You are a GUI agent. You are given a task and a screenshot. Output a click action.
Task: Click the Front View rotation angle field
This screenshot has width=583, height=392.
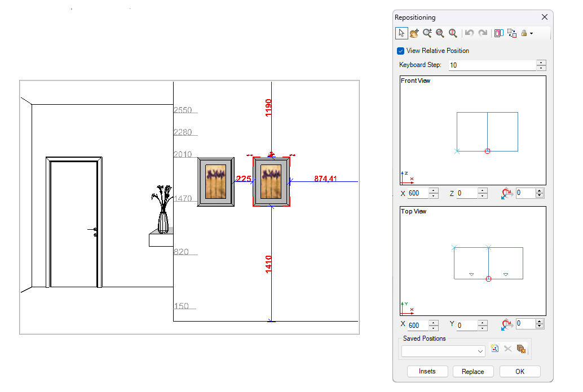pos(525,193)
